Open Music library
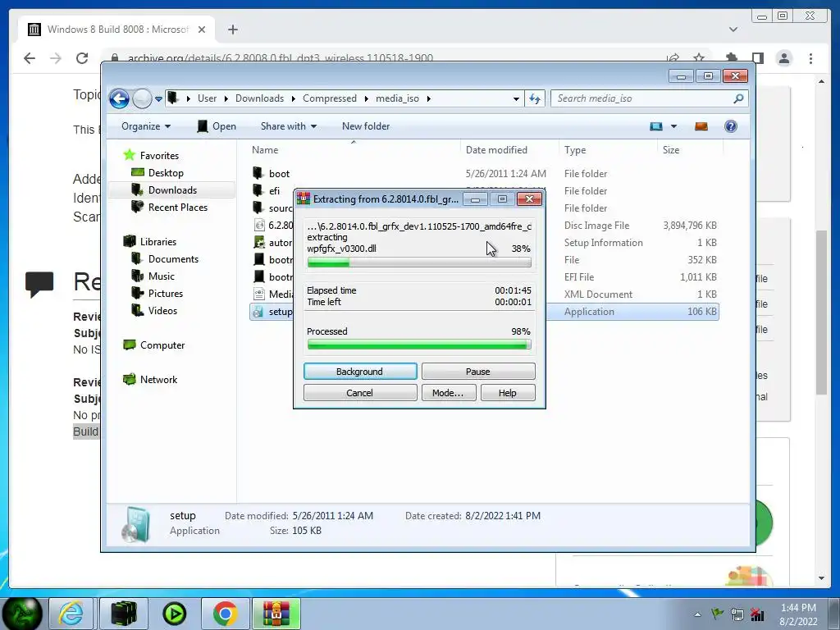 coord(162,276)
